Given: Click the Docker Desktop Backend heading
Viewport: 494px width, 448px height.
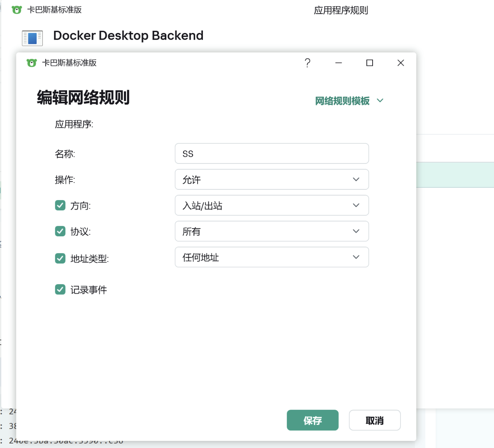Looking at the screenshot, I should (128, 36).
